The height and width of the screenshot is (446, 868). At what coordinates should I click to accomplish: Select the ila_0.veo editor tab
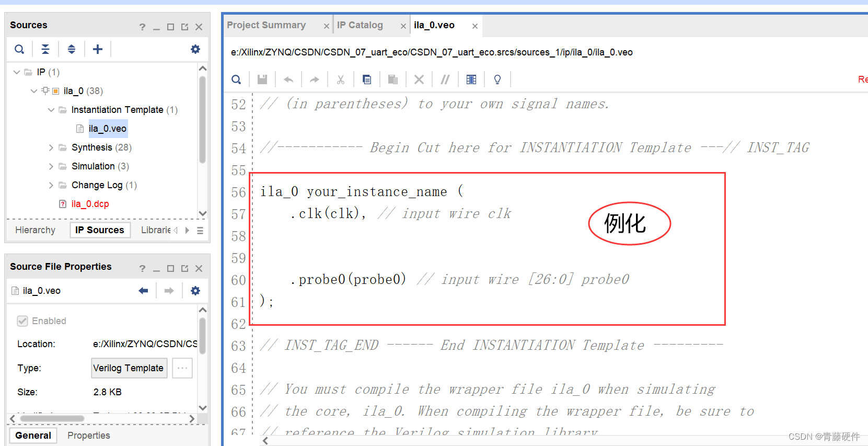pos(434,25)
